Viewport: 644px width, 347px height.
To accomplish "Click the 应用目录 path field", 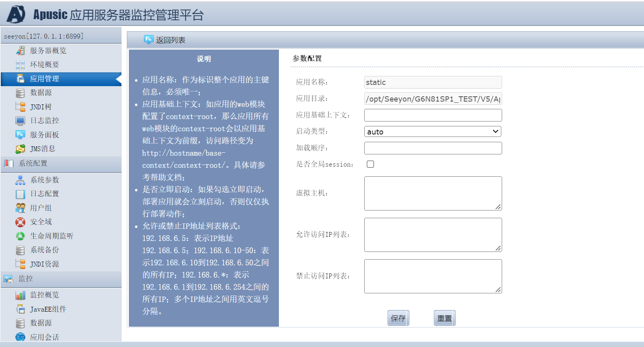I will click(x=433, y=99).
